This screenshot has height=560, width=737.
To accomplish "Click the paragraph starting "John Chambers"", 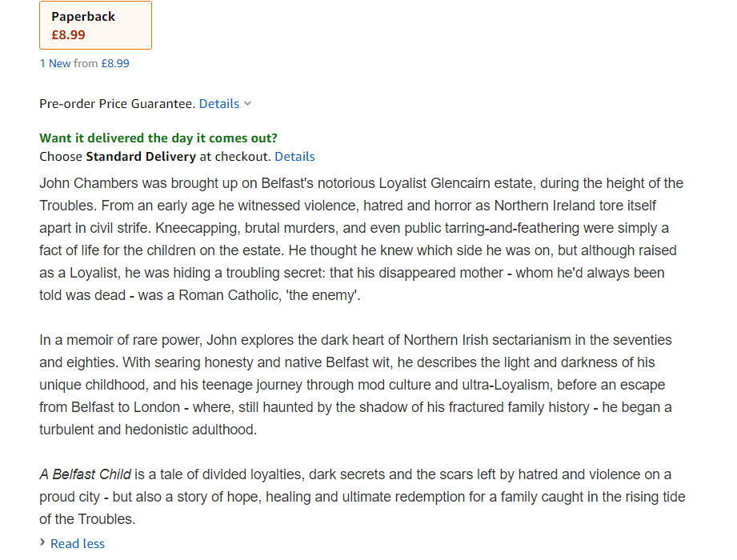I will [360, 239].
